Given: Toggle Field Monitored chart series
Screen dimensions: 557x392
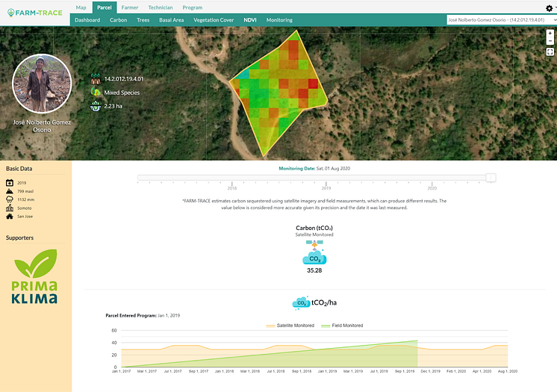Looking at the screenshot, I should click(341, 326).
